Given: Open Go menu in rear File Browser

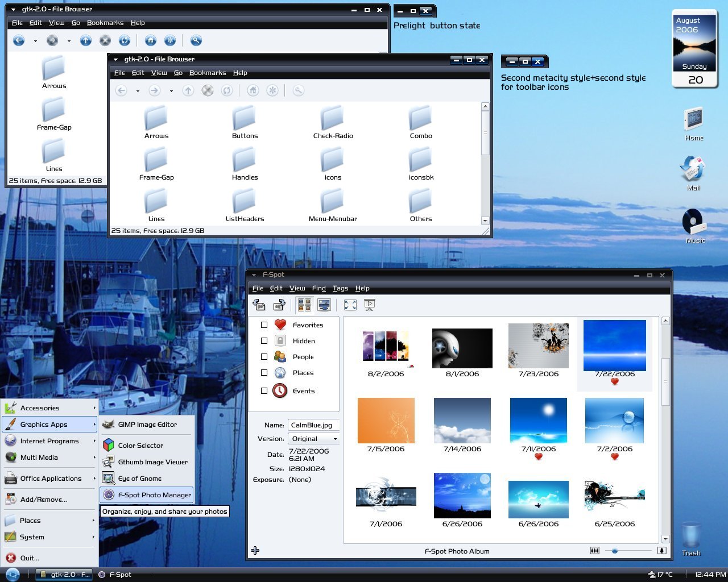Looking at the screenshot, I should click(76, 23).
